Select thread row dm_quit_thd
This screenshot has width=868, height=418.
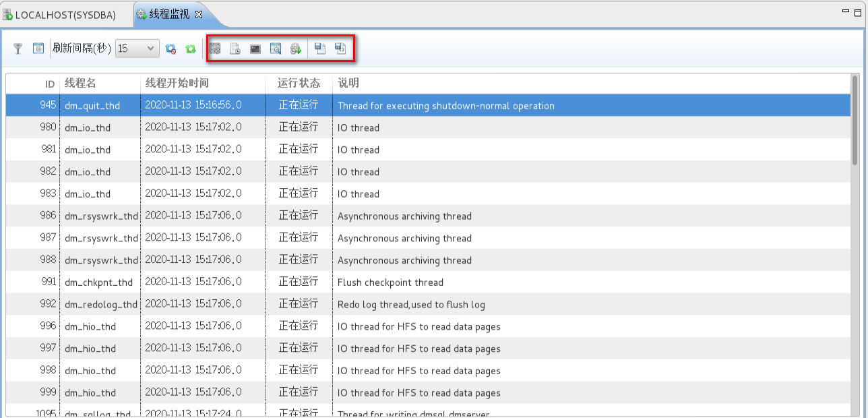coord(428,105)
